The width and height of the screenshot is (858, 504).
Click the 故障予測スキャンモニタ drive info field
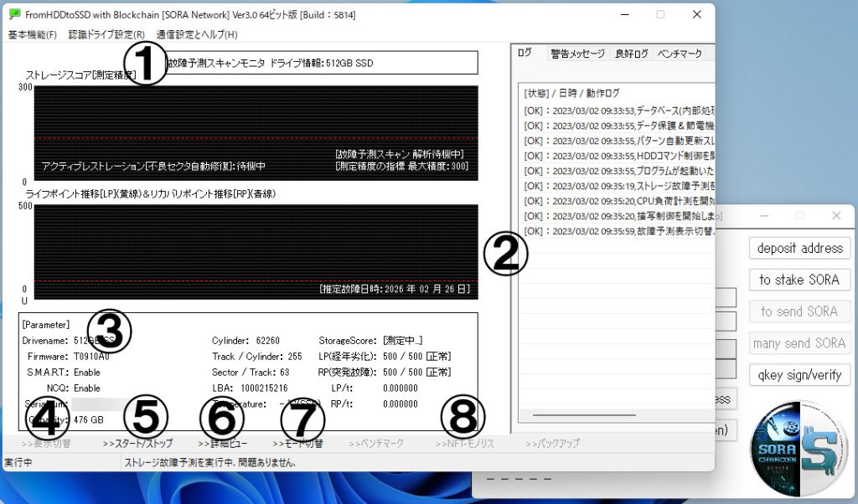coord(320,63)
